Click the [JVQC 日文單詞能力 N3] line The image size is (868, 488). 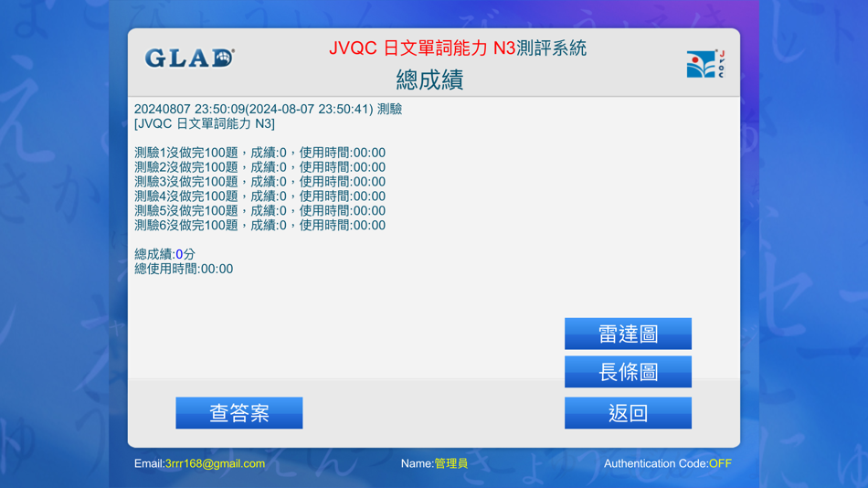pos(205,123)
